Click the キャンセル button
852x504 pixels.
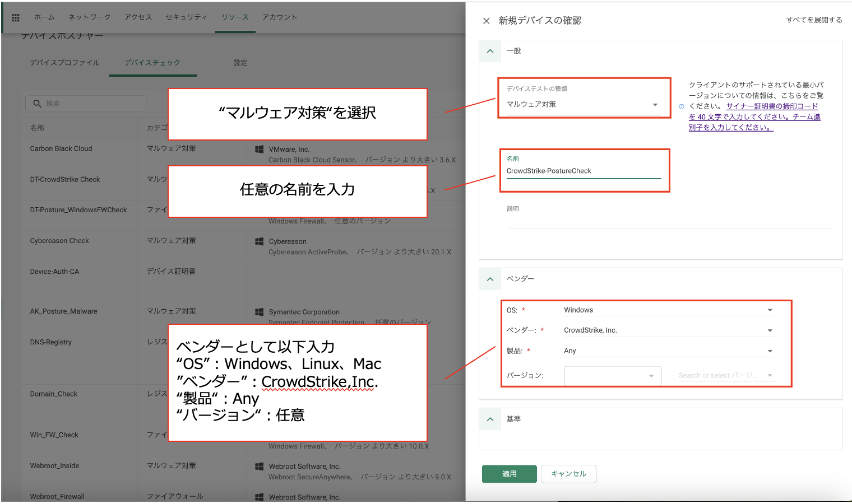(x=568, y=474)
